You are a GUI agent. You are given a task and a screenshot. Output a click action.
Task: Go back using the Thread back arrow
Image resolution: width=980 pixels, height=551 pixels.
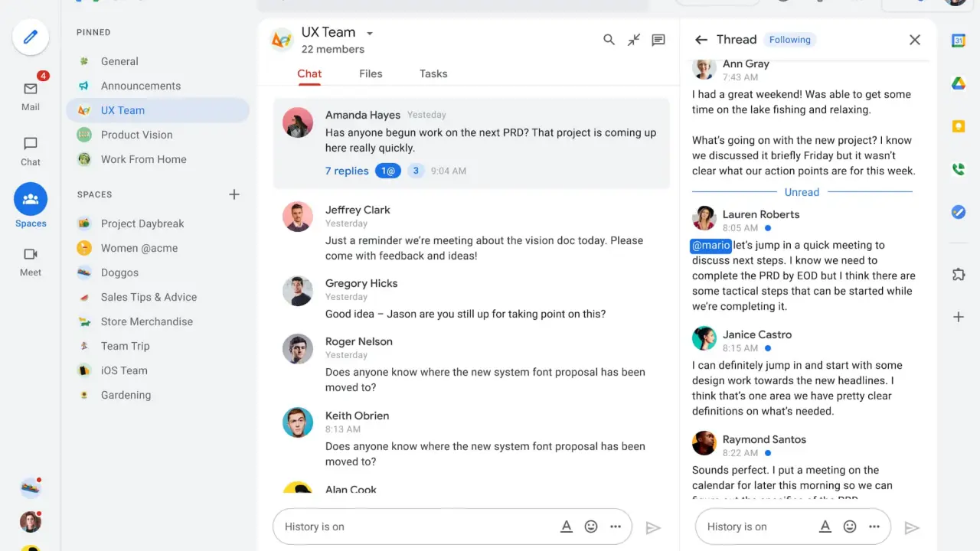701,40
